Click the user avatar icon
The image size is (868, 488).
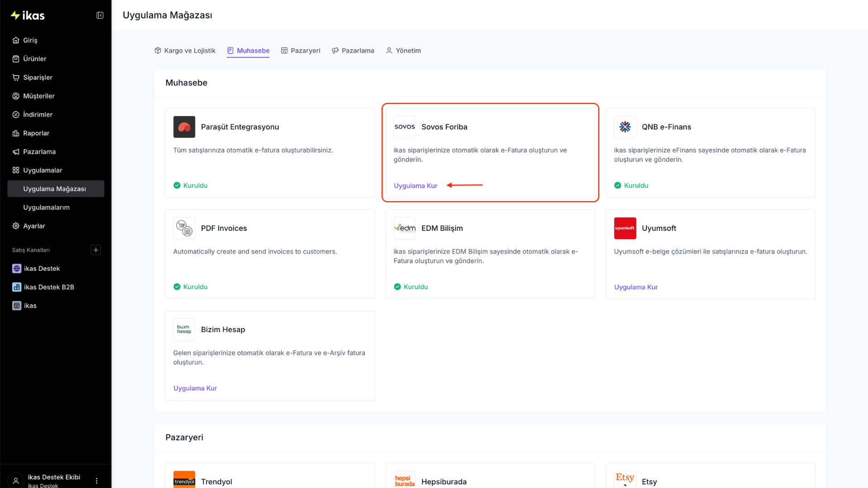click(16, 481)
